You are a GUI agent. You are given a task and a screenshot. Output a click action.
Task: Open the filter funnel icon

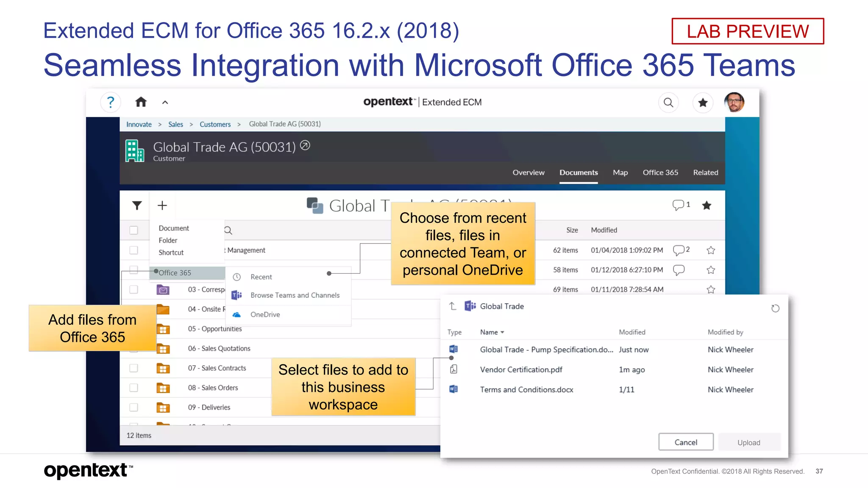pos(136,205)
